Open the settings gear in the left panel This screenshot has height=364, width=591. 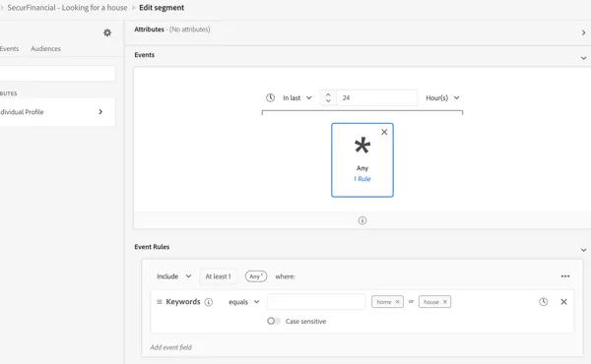107,32
